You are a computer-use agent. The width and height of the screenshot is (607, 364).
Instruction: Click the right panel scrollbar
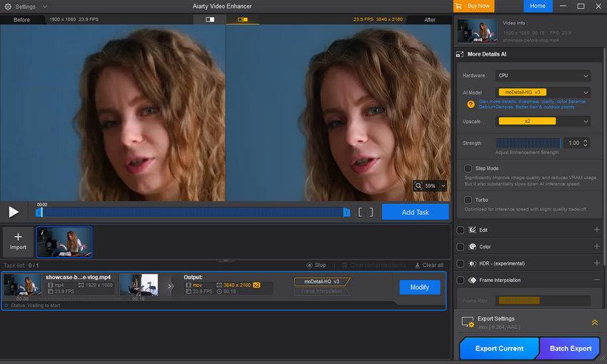(604, 157)
